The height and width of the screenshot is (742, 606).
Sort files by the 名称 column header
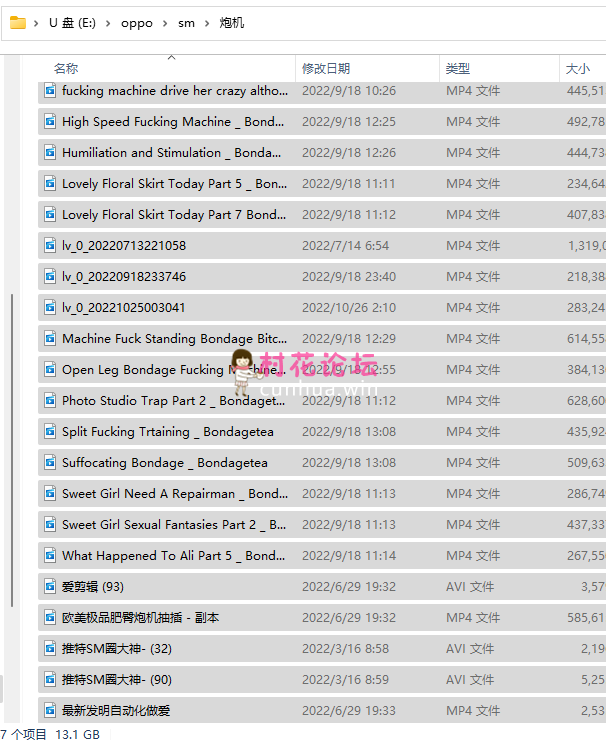click(66, 69)
